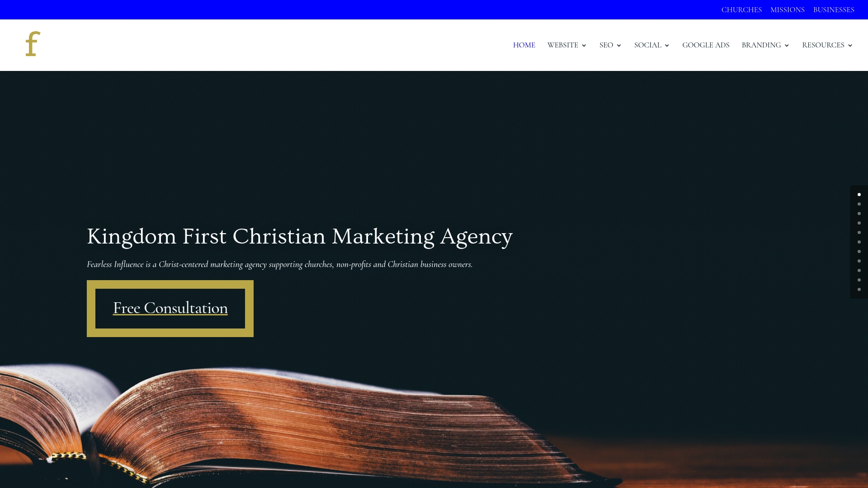The image size is (868, 488).
Task: Expand the WEBSITE menu chevron
Action: 584,46
